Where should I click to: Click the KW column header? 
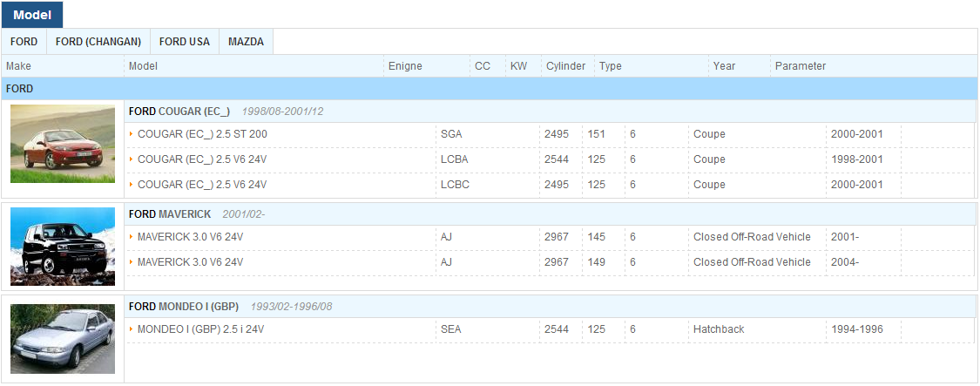point(519,66)
